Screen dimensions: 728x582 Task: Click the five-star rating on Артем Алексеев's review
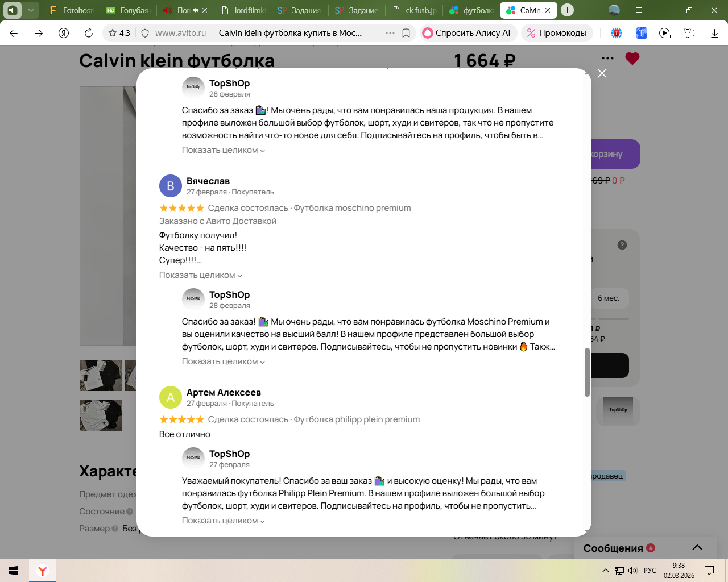click(x=182, y=419)
